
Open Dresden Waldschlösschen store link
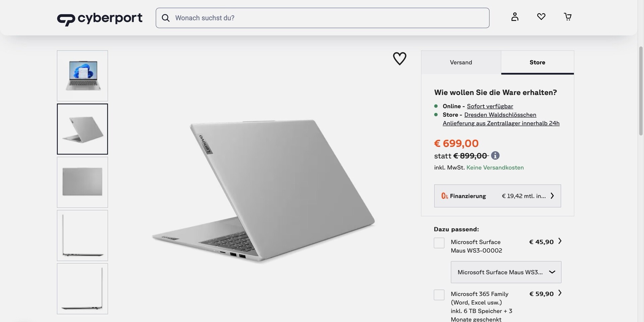point(500,115)
